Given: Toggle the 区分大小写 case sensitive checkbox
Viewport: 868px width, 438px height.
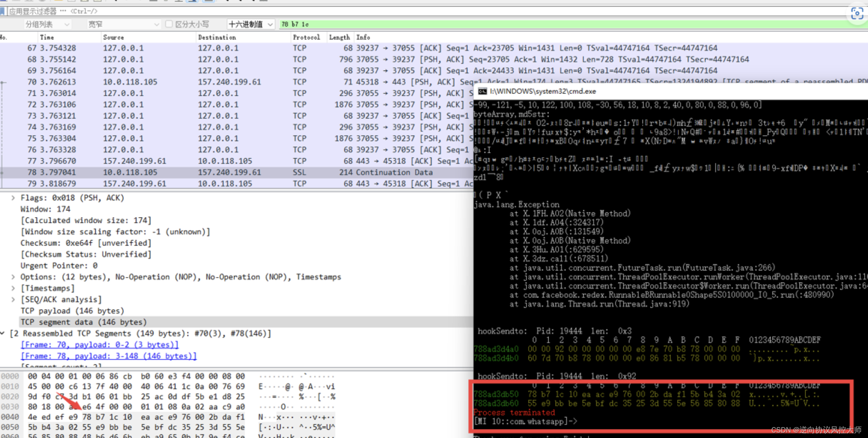Looking at the screenshot, I should point(169,24).
